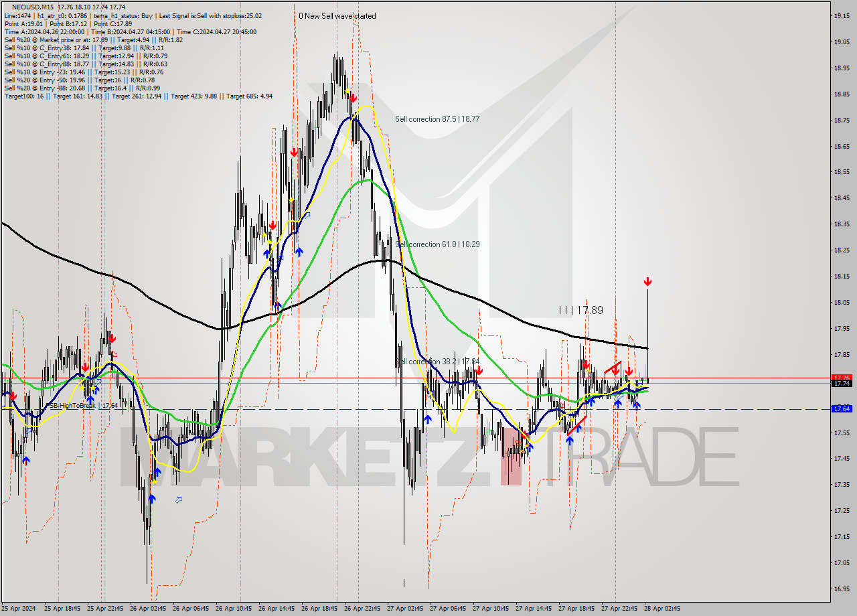Click the 'Sell correction 61.8 | 18.29' label
This screenshot has height=616, width=857.
tap(437, 244)
